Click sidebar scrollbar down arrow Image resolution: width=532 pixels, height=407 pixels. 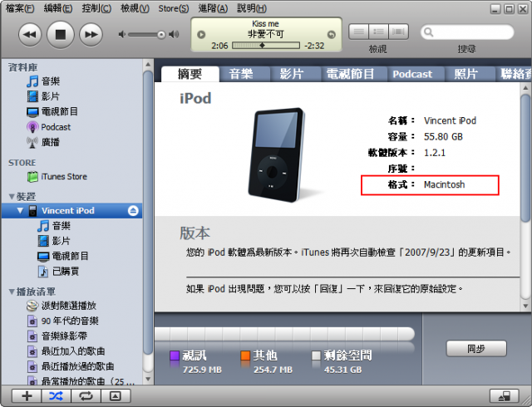click(x=148, y=380)
